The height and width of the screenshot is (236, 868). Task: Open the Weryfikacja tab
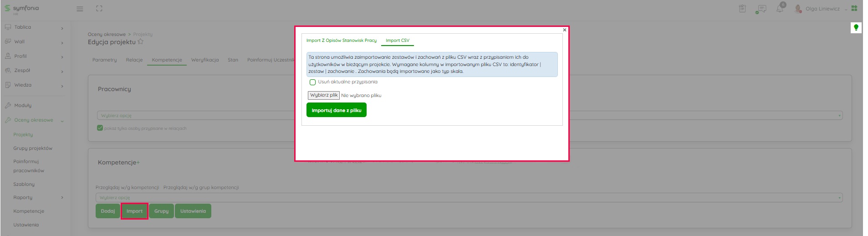tap(204, 60)
